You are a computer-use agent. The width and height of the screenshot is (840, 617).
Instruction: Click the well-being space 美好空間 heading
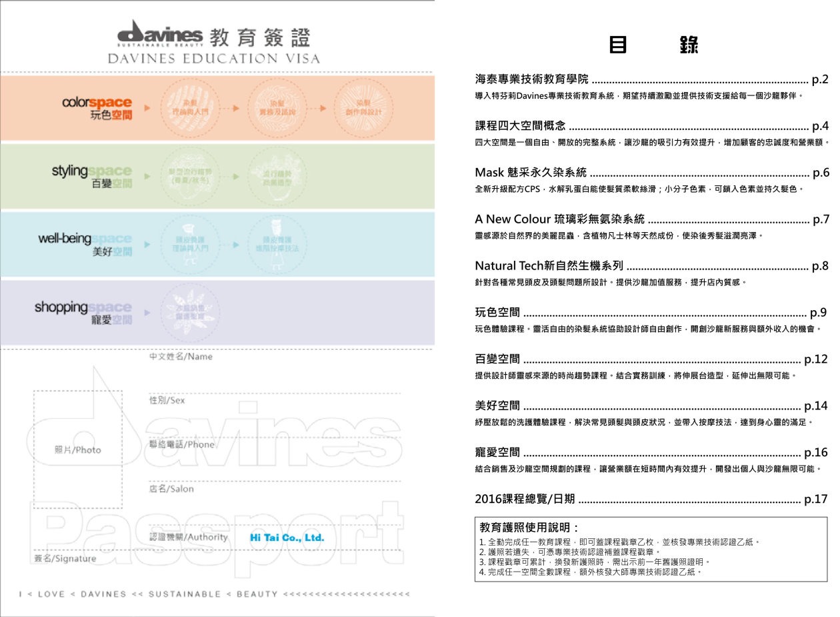tap(85, 244)
